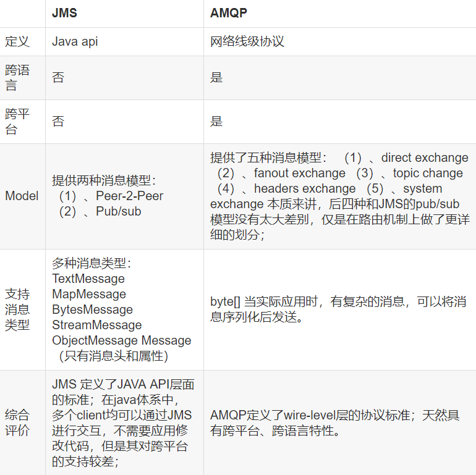The height and width of the screenshot is (475, 476).
Task: Select the 跨语言 row label
Action: tap(17, 78)
